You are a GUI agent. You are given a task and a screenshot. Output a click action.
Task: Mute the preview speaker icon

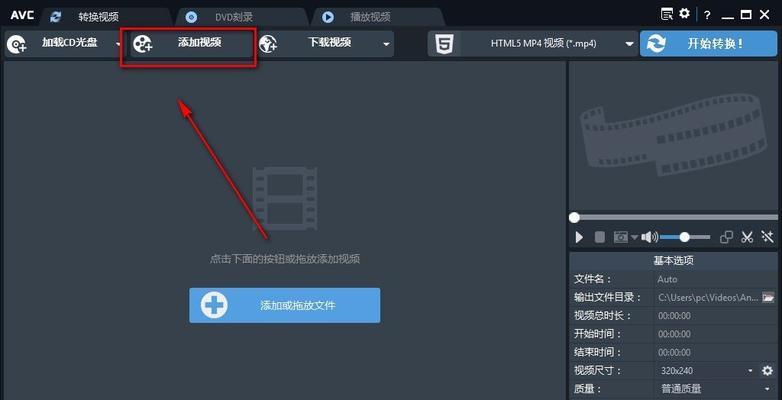649,237
